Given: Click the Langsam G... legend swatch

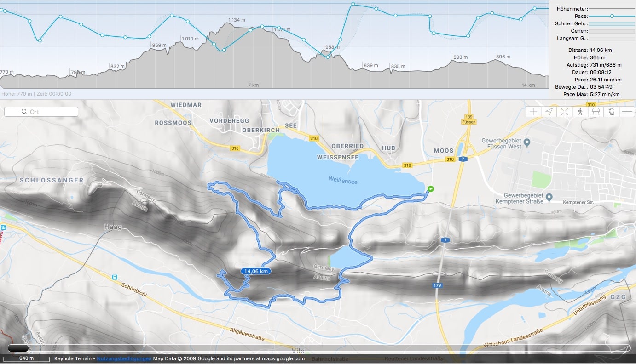Looking at the screenshot, I should (x=612, y=38).
